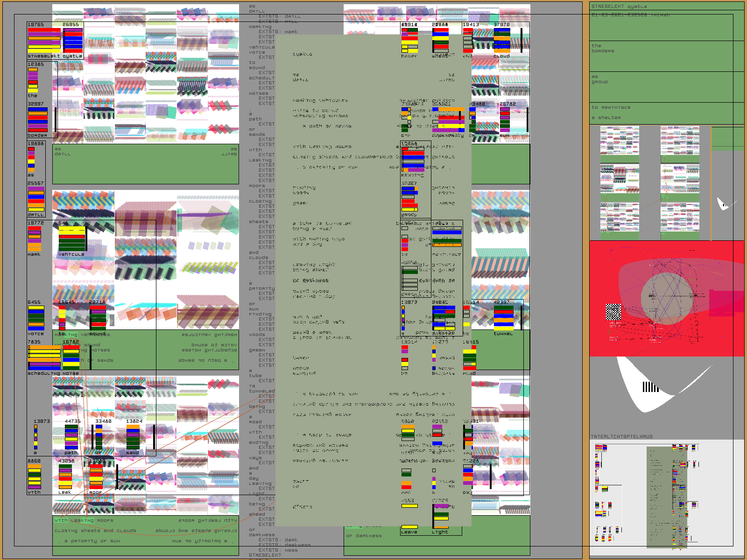Click the green 'as drill' text panel
The height and width of the screenshot is (560, 747).
146,164
